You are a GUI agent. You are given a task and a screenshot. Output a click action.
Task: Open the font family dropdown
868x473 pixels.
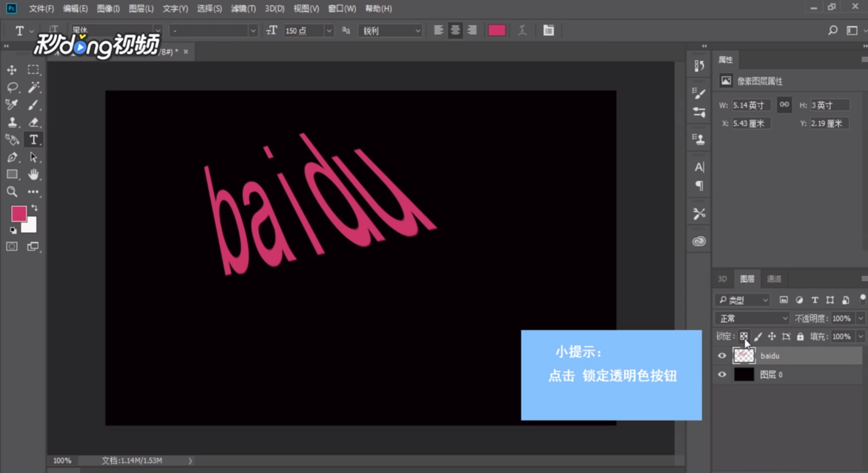coord(157,30)
